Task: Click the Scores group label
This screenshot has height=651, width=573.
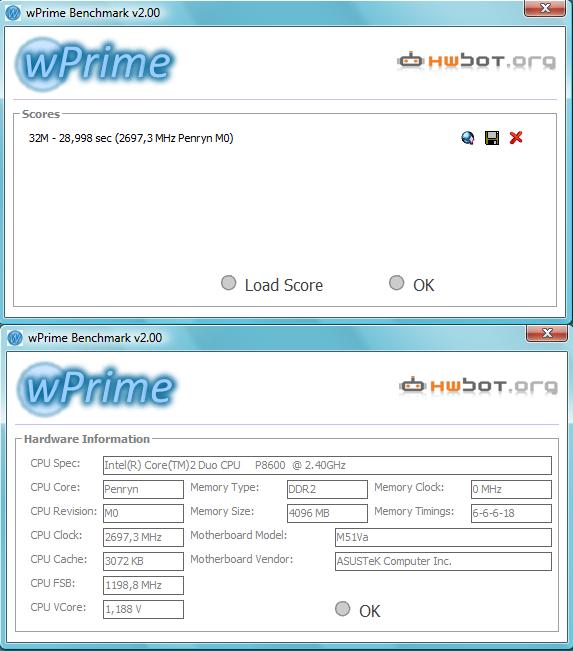Action: 41,114
